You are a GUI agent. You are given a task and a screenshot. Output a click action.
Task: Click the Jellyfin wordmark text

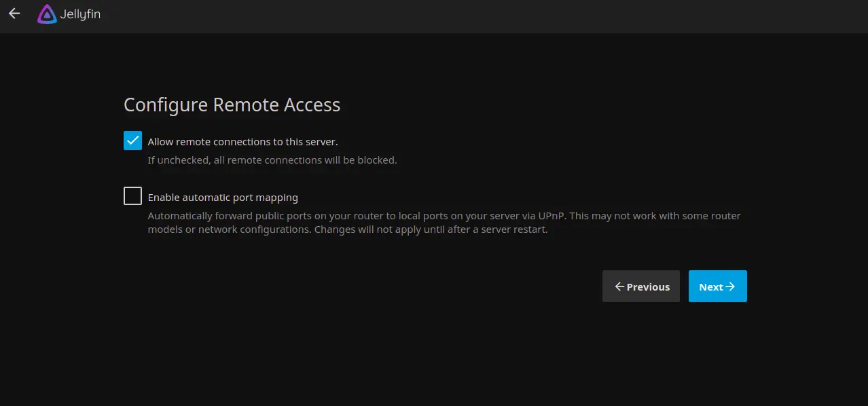[x=79, y=14]
